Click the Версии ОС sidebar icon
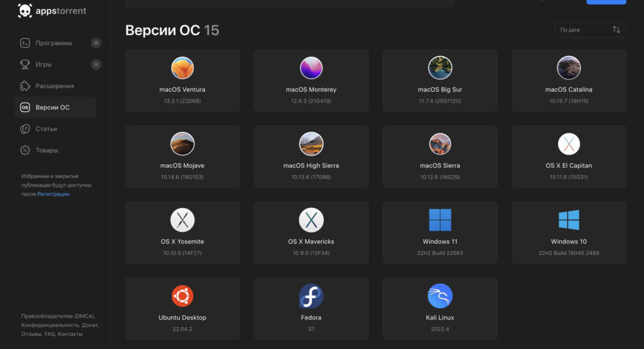The image size is (644, 349). click(x=25, y=107)
